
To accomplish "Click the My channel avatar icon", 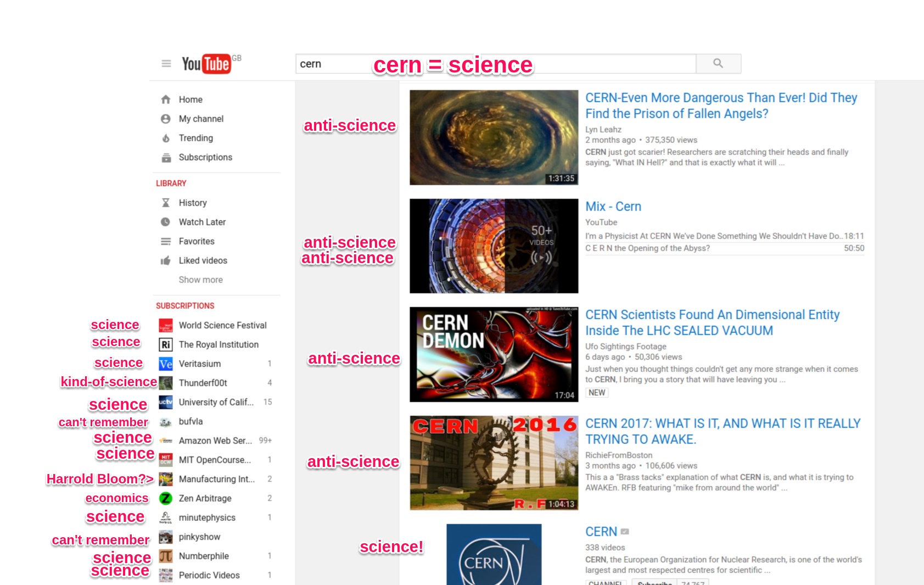I will pos(166,119).
